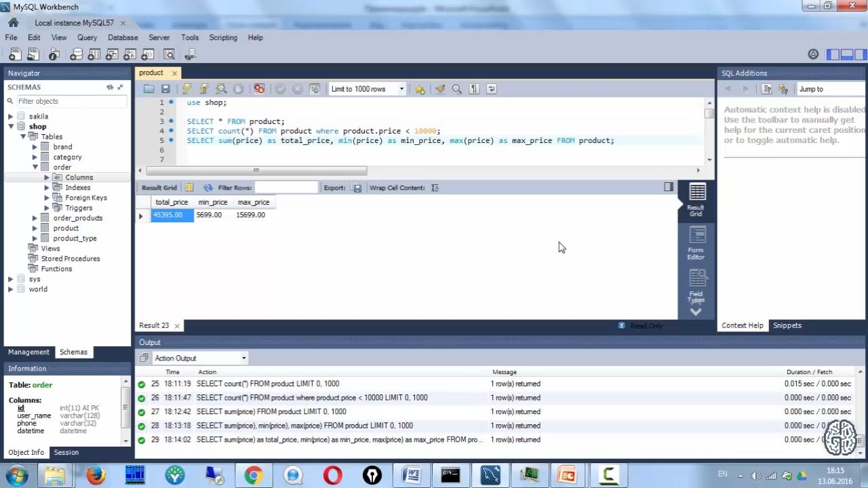Open the Limit to 1000 rows dropdown
Screen dimensions: 868x488
coord(367,89)
